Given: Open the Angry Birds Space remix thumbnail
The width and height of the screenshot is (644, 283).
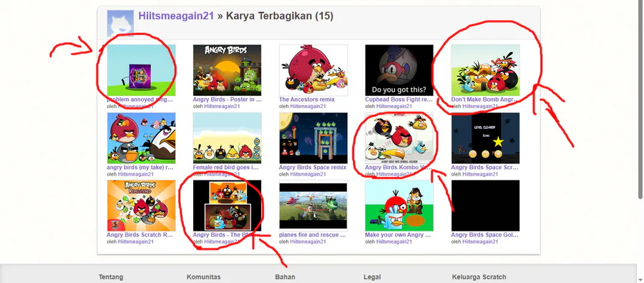Looking at the screenshot, I should 313,138.
